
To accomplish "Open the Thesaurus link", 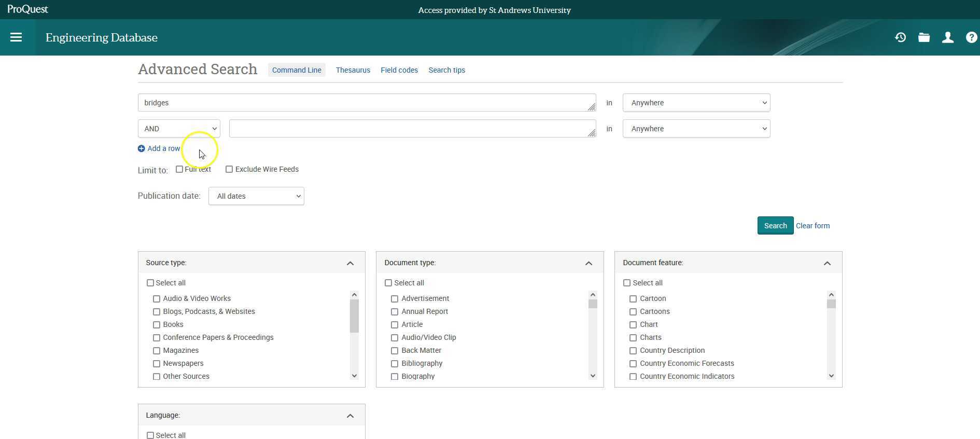I will pyautogui.click(x=353, y=70).
